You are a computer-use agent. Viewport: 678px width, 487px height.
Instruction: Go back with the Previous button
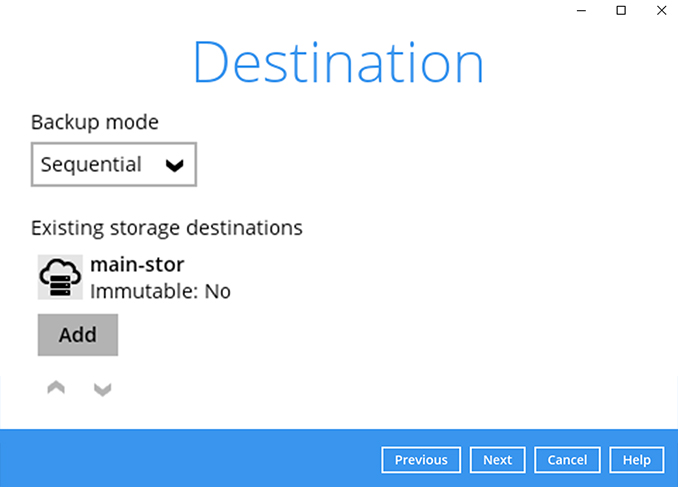tap(421, 460)
